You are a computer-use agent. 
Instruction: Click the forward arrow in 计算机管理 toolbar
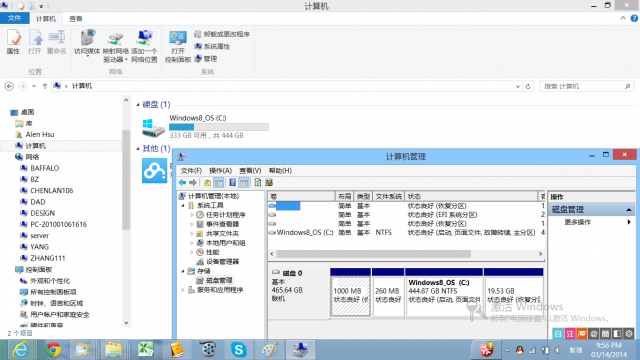pos(193,182)
